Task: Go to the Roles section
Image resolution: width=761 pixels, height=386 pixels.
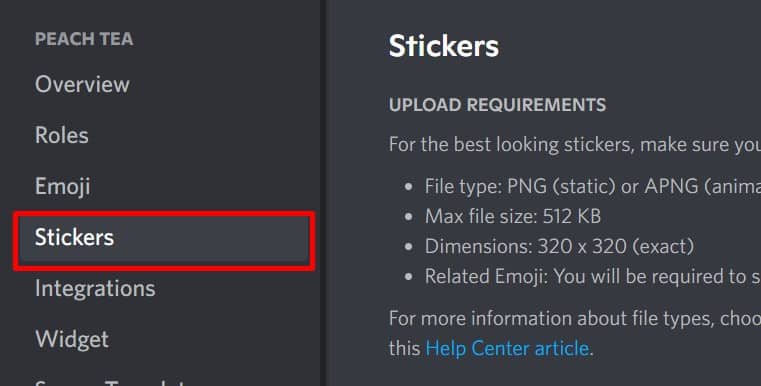Action: (x=62, y=135)
